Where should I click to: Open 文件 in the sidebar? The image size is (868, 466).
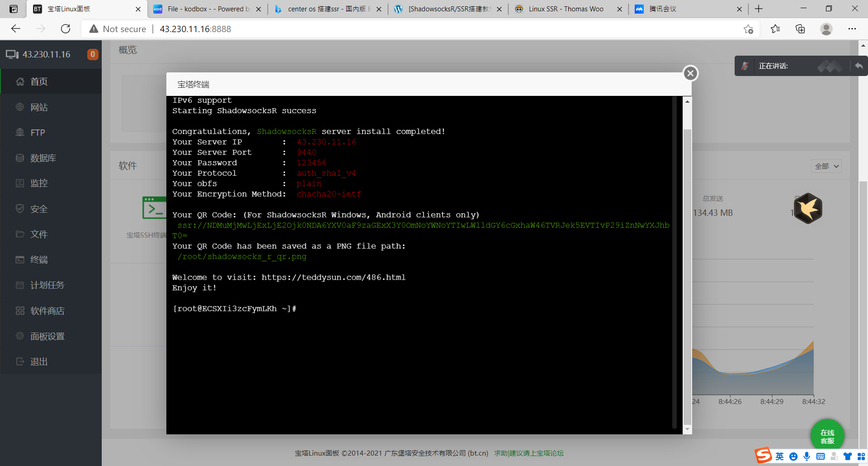coord(51,234)
